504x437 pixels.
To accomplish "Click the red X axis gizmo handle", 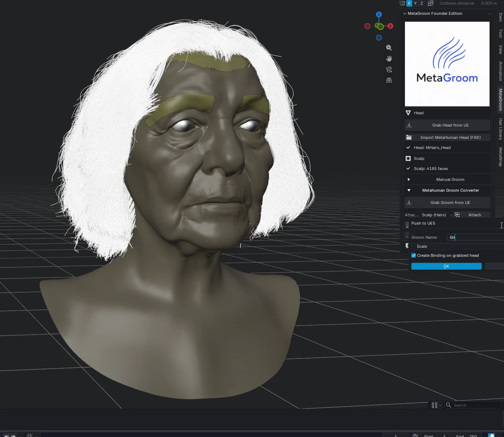I will (x=390, y=26).
